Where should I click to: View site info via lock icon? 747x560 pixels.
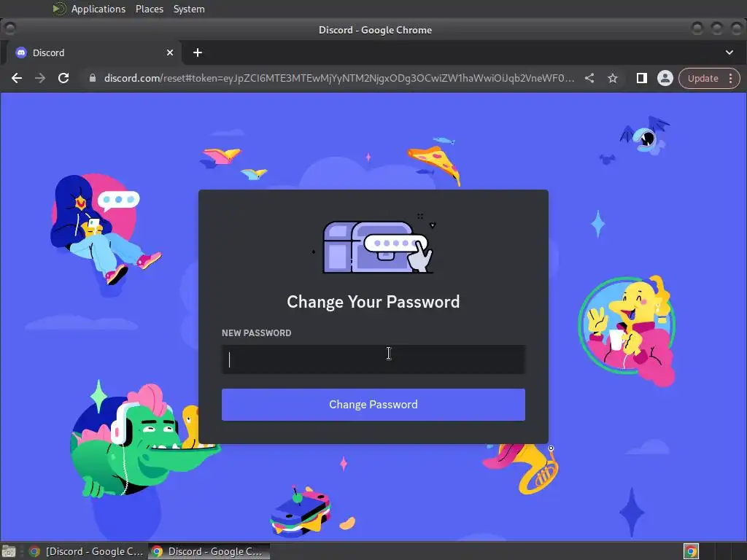coord(93,78)
